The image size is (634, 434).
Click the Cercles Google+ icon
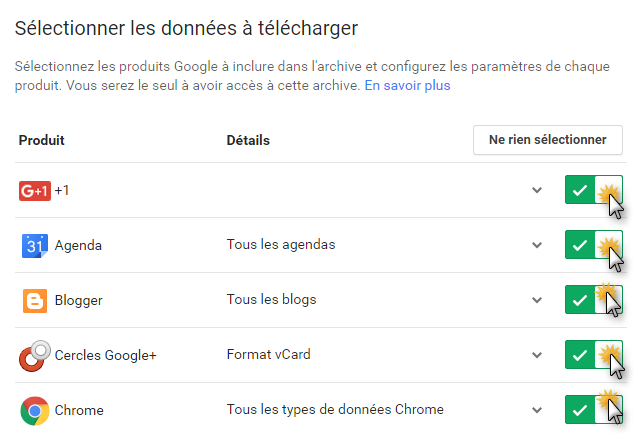pos(34,355)
